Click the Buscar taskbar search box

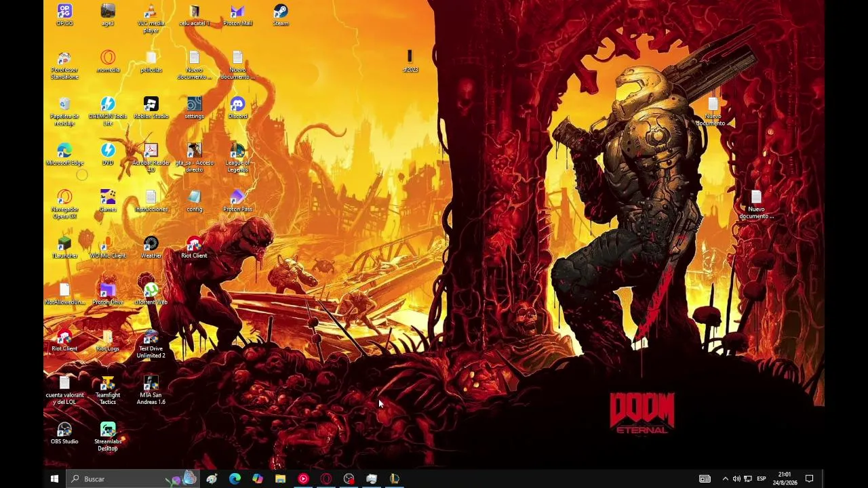click(x=132, y=479)
